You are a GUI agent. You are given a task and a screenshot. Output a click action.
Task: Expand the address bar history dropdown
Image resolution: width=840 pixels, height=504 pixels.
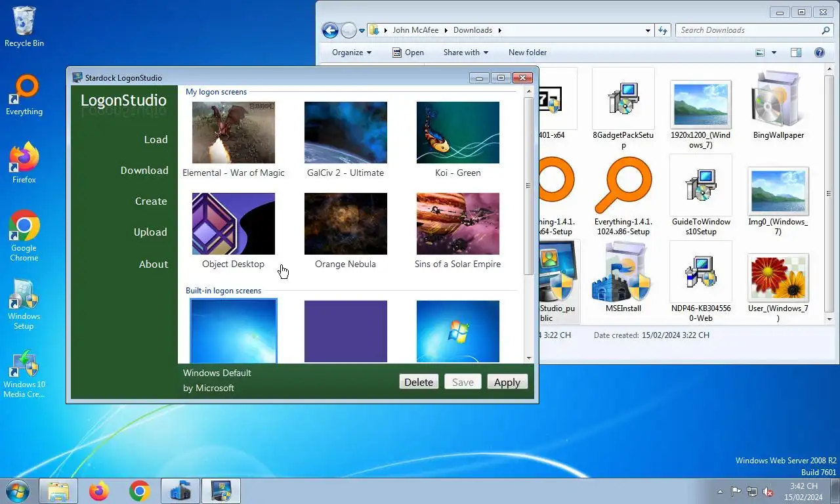(648, 30)
